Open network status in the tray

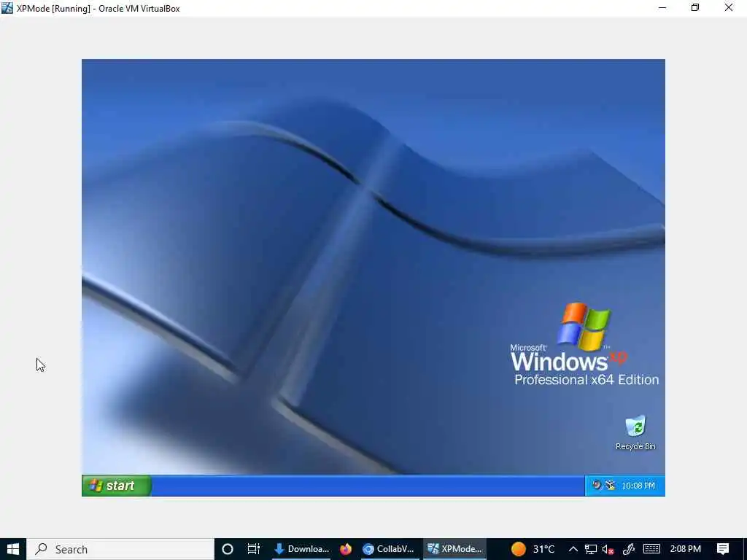pyautogui.click(x=591, y=549)
